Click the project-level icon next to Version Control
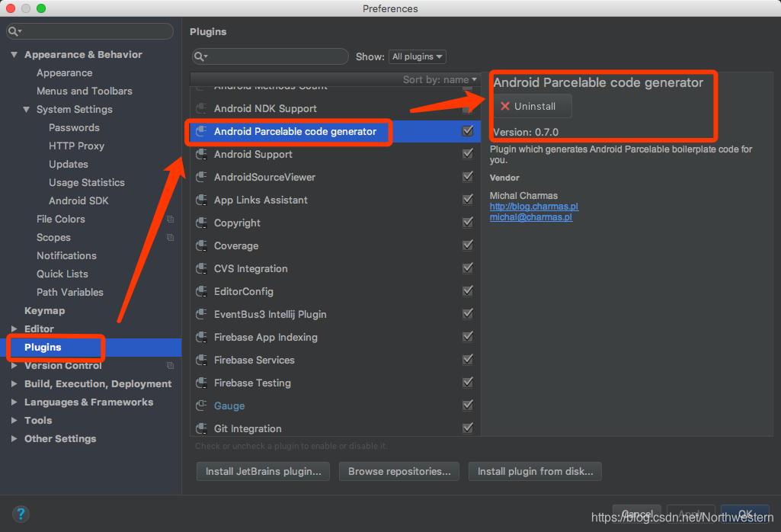The image size is (781, 532). [x=171, y=366]
